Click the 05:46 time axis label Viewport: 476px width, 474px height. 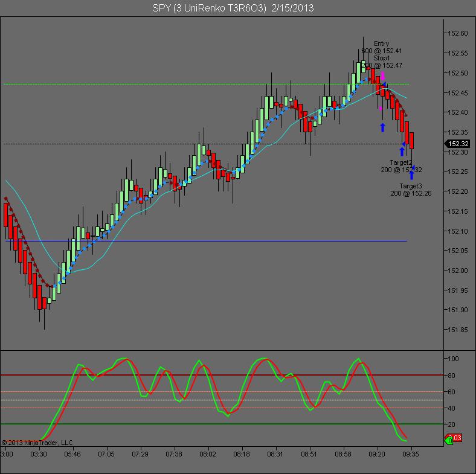pos(72,454)
